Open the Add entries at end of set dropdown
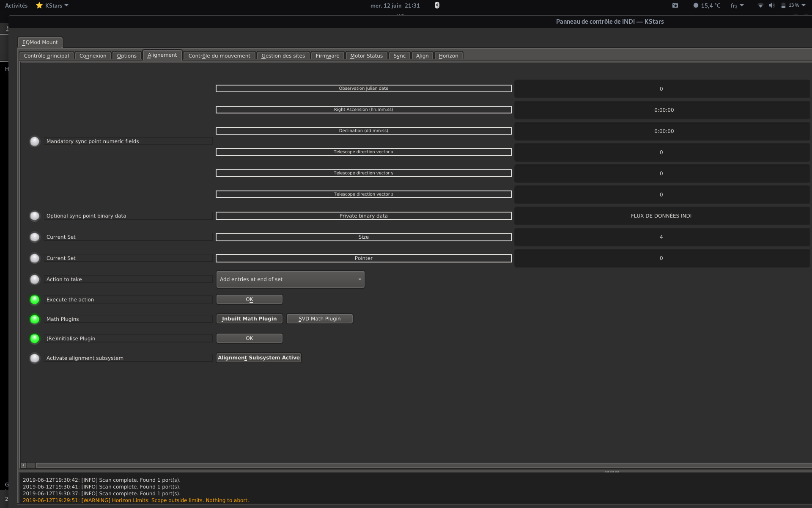Screen dimensions: 812x508 pyautogui.click(x=290, y=279)
